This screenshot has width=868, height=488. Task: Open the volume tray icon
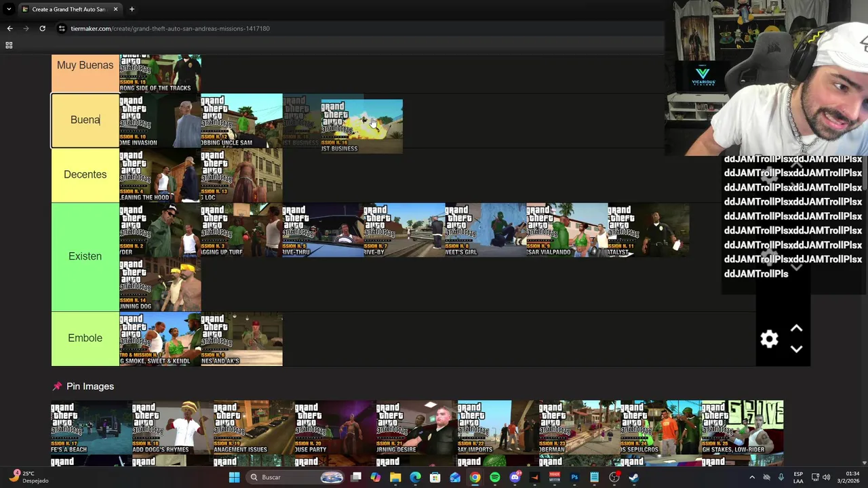tap(826, 477)
